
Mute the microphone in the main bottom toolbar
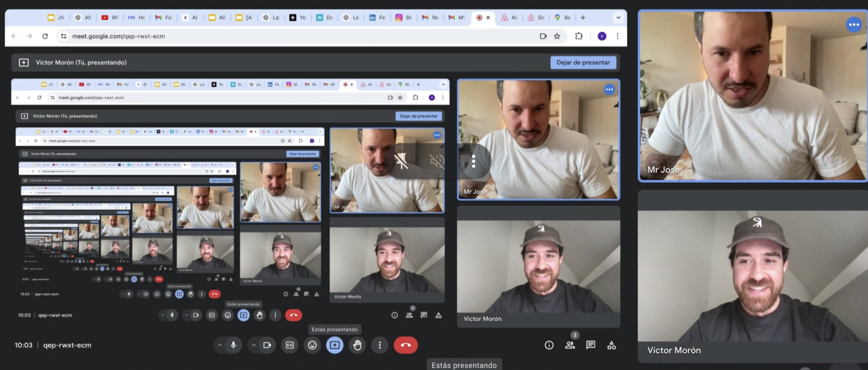click(x=233, y=345)
